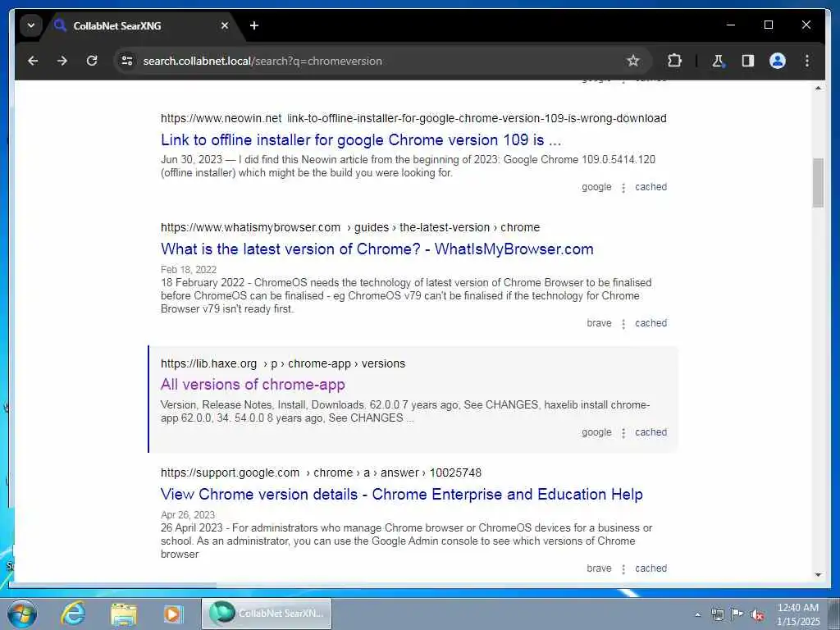Expand options dots for Chrome Enterprise Help result

coord(623,569)
